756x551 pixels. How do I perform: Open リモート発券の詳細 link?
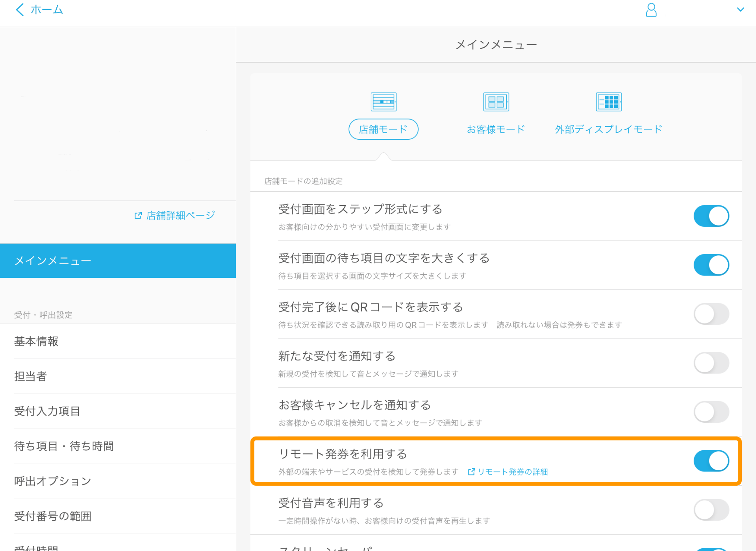[508, 472]
